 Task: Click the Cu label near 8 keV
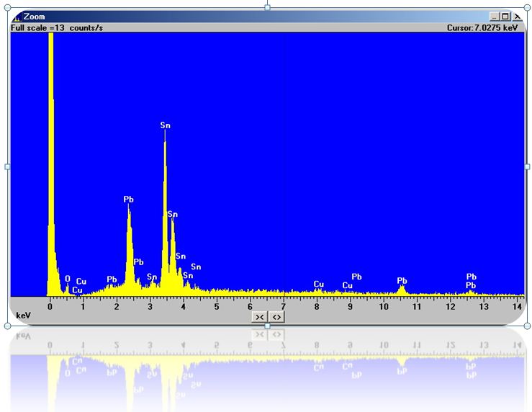[x=319, y=284]
